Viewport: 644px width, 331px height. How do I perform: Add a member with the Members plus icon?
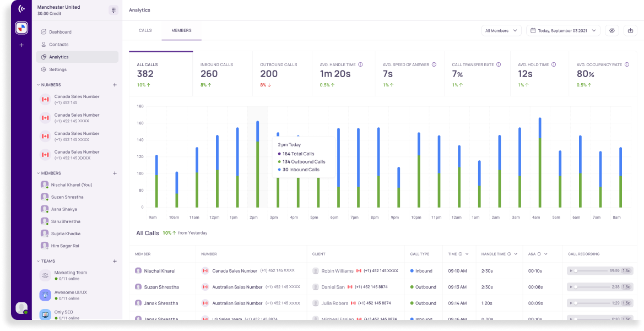click(115, 173)
